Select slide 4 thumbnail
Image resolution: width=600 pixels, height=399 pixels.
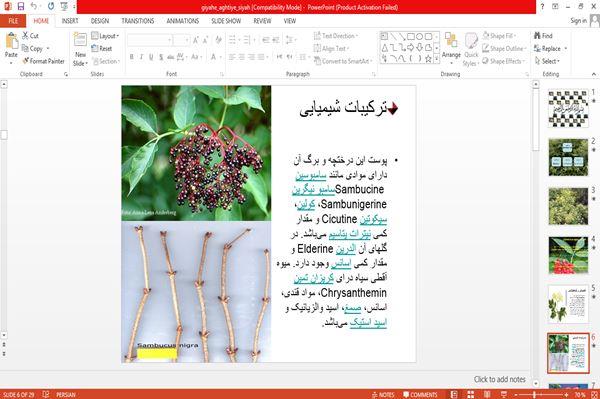click(568, 255)
